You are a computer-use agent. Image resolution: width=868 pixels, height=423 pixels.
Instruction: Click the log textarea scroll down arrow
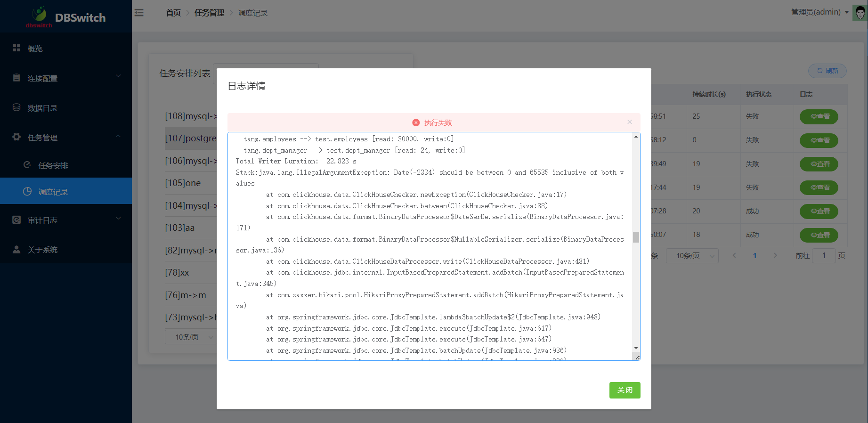pyautogui.click(x=636, y=348)
